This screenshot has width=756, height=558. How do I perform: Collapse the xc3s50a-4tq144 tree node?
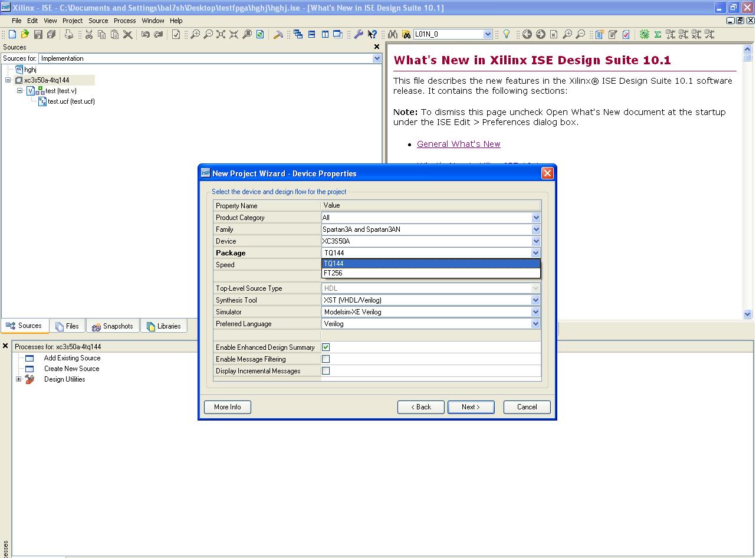8,80
